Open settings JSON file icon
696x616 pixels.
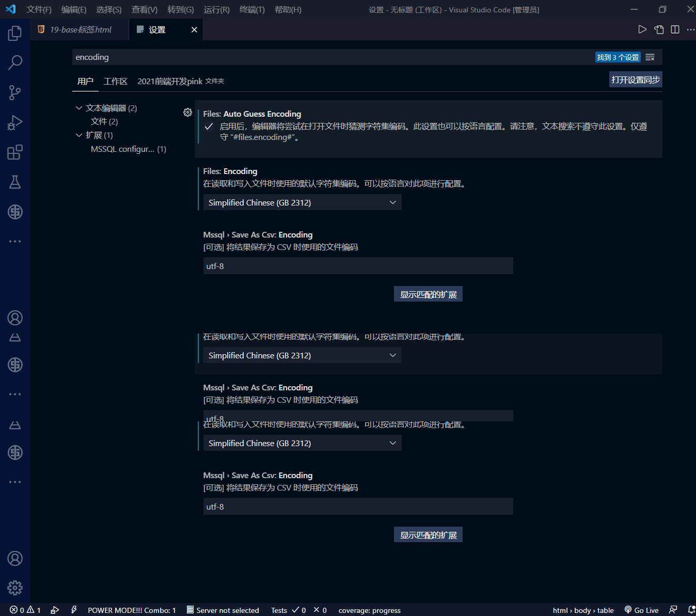[x=659, y=29]
